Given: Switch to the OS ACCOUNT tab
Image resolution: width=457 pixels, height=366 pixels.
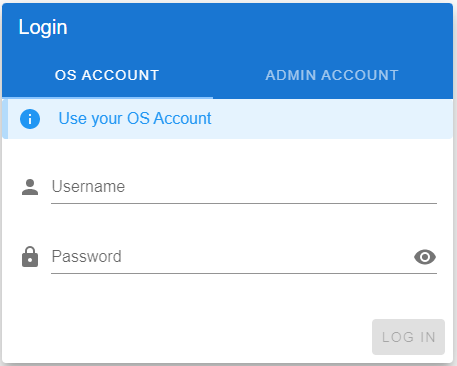Looking at the screenshot, I should point(107,75).
